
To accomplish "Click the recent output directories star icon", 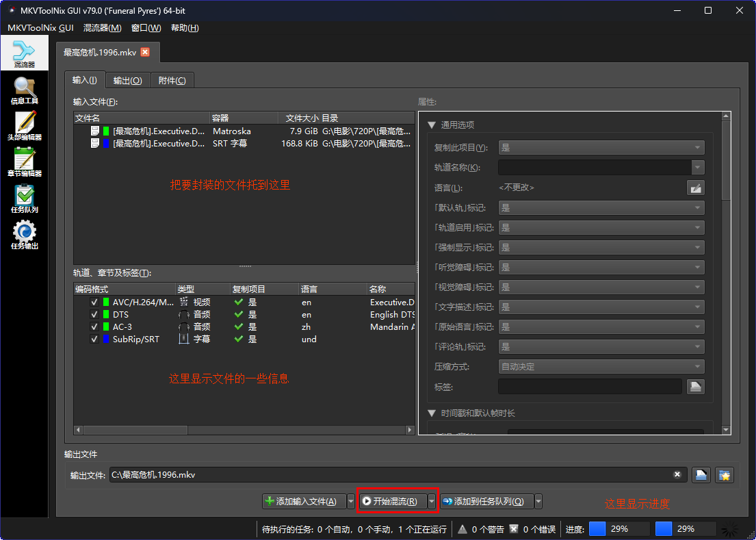I will [x=724, y=475].
